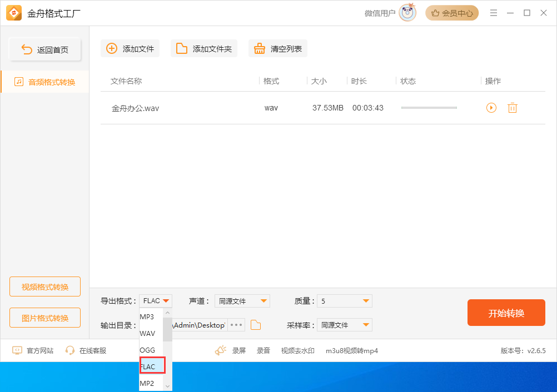557x392 pixels.
Task: Click the 文件名称 column header
Action: 126,81
